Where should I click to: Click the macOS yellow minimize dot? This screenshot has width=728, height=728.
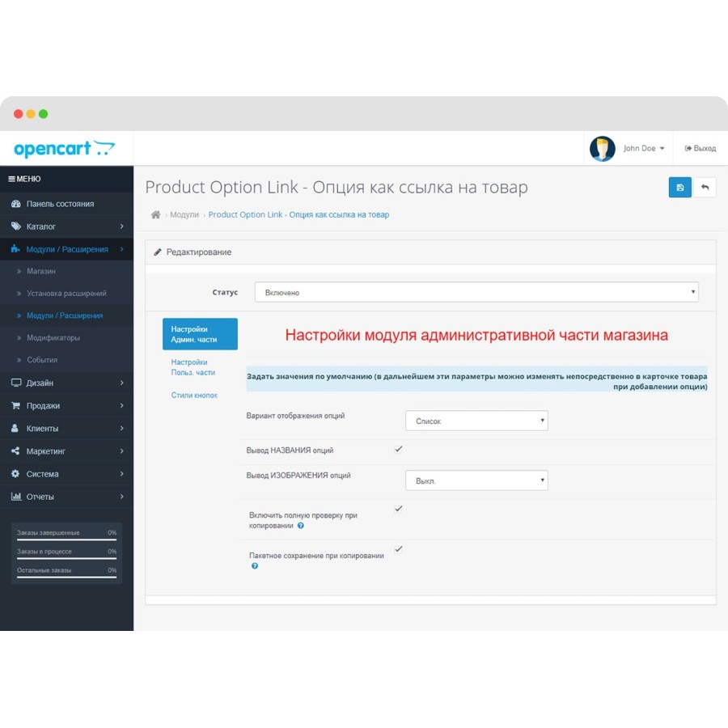pos(31,114)
